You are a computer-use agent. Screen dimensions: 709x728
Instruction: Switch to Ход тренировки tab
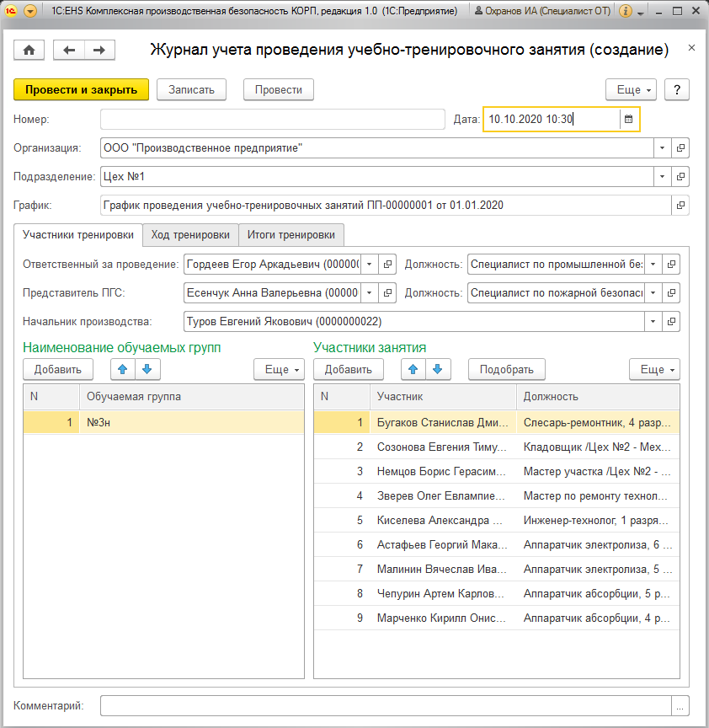click(x=190, y=235)
